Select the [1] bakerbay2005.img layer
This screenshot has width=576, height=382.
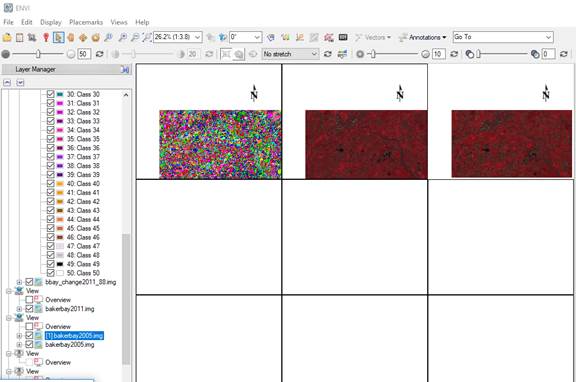pos(74,336)
